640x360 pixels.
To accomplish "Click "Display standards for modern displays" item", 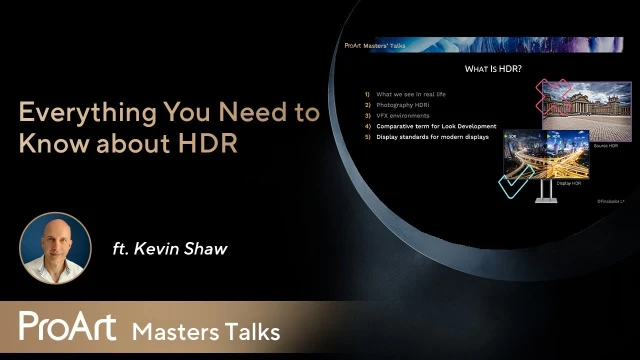I will click(x=432, y=137).
